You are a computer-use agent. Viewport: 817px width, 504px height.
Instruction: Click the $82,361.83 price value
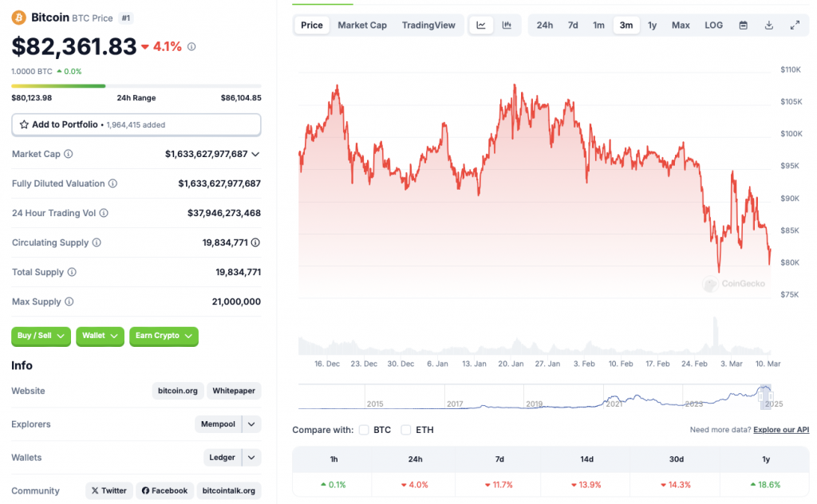coord(74,47)
